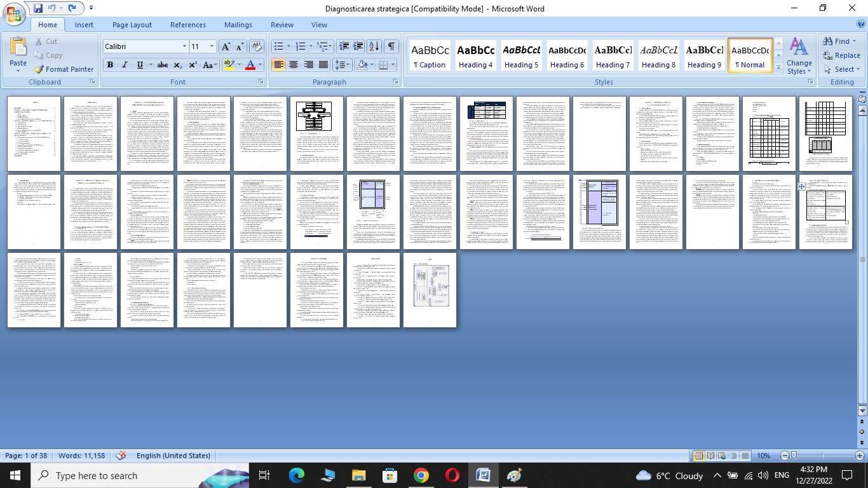Click the Shrink Font icon
The height and width of the screenshot is (488, 868).
(240, 46)
